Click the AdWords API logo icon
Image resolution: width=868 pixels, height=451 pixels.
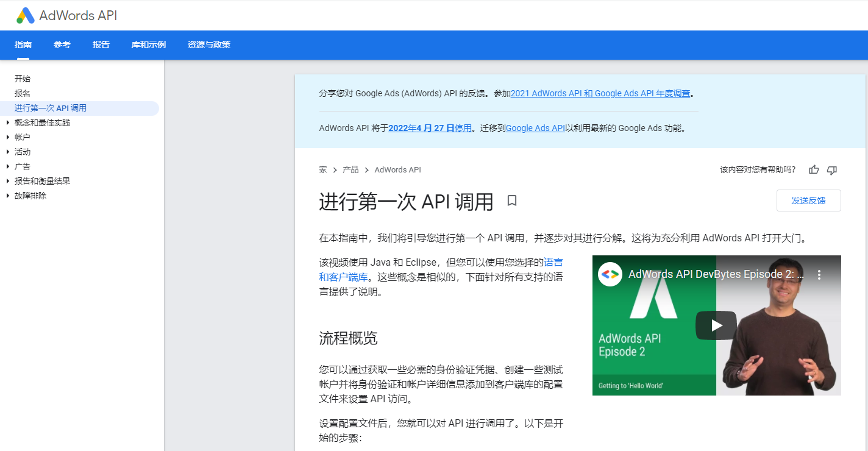(26, 16)
